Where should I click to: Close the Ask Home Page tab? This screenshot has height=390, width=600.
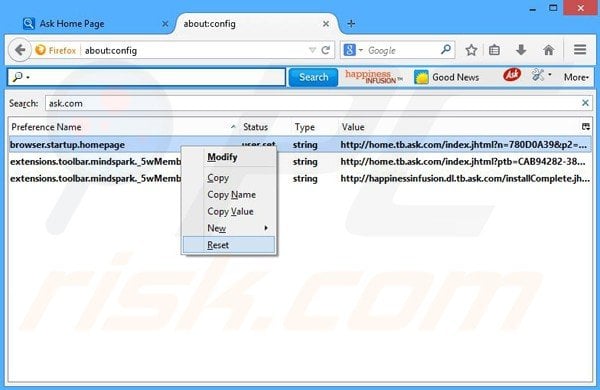pyautogui.click(x=165, y=24)
